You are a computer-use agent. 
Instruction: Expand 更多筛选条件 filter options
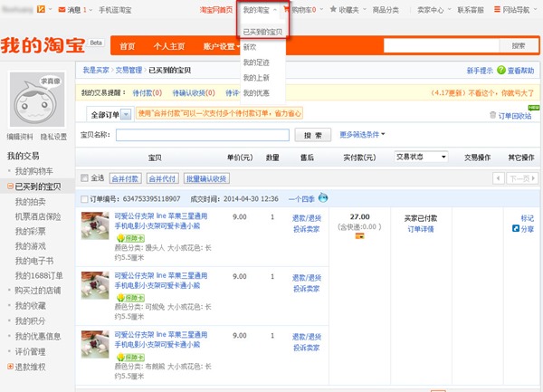tap(362, 134)
